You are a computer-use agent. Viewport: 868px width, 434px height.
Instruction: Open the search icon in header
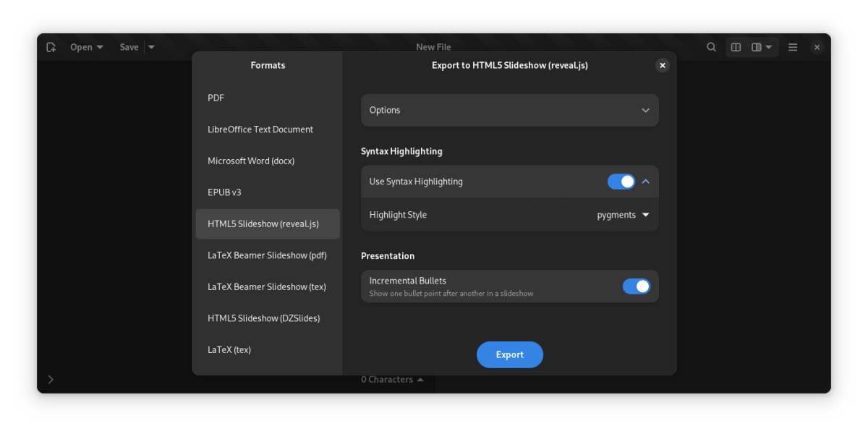(711, 47)
